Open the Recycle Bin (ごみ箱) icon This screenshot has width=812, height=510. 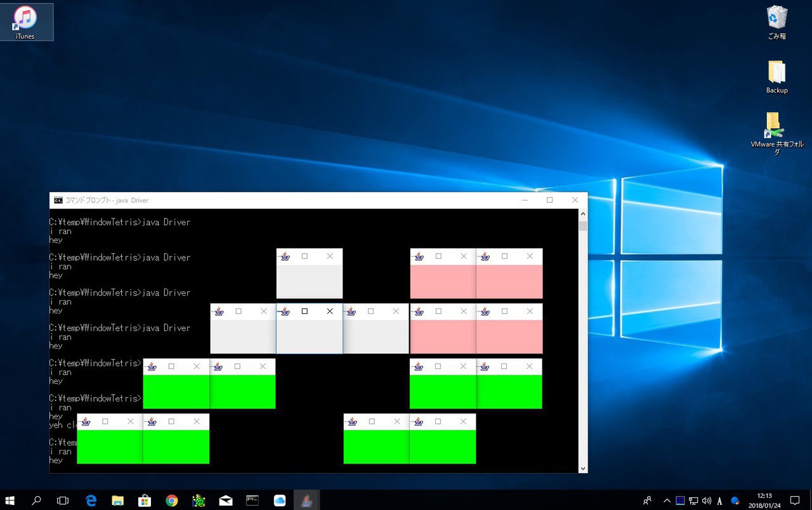(x=776, y=22)
